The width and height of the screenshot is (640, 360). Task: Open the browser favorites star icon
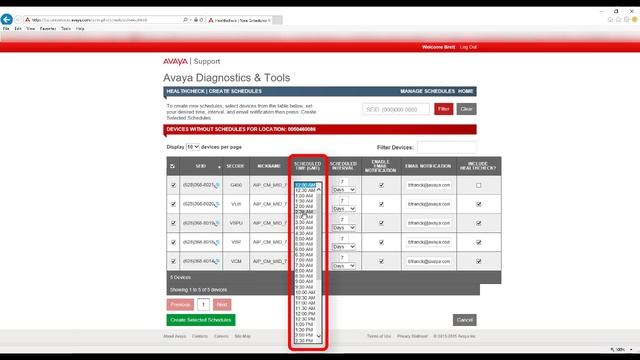tap(618, 19)
